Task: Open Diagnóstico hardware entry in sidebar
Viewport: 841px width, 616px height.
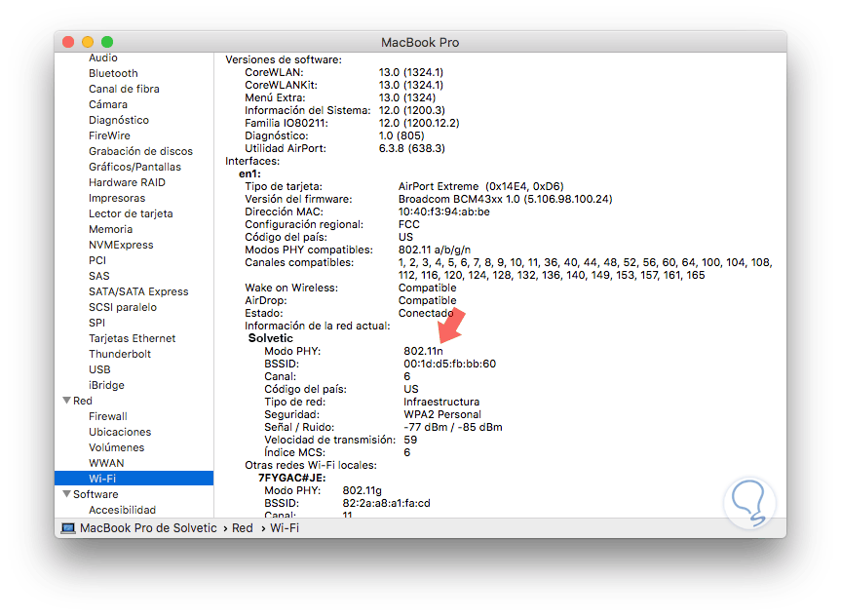Action: (119, 120)
